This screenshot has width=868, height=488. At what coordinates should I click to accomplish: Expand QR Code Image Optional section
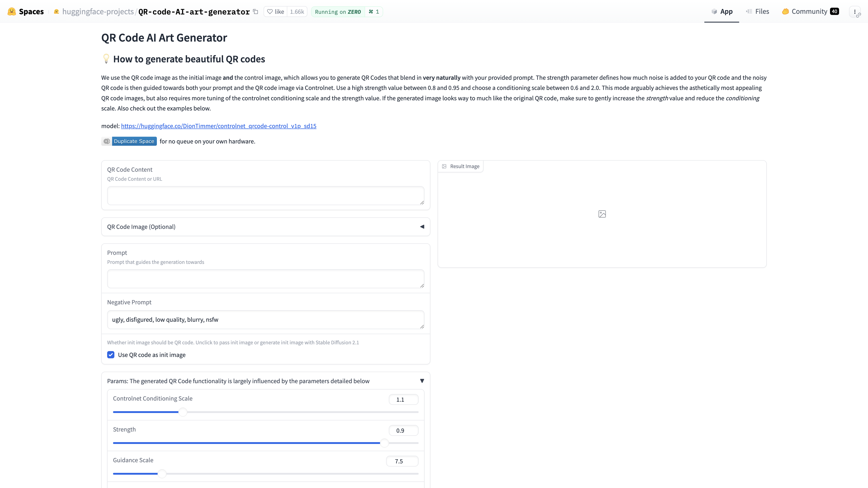pos(422,226)
